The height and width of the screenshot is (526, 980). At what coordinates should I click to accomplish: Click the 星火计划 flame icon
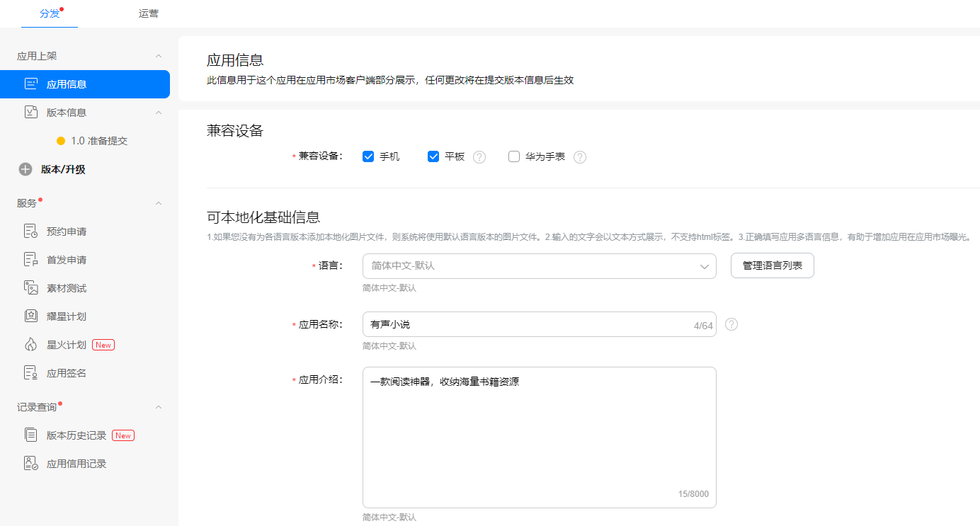click(30, 345)
